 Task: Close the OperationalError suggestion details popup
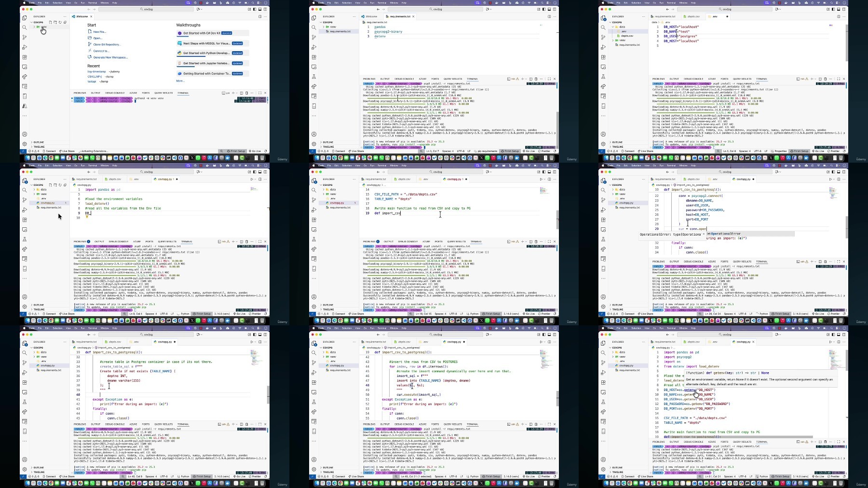[704, 234]
